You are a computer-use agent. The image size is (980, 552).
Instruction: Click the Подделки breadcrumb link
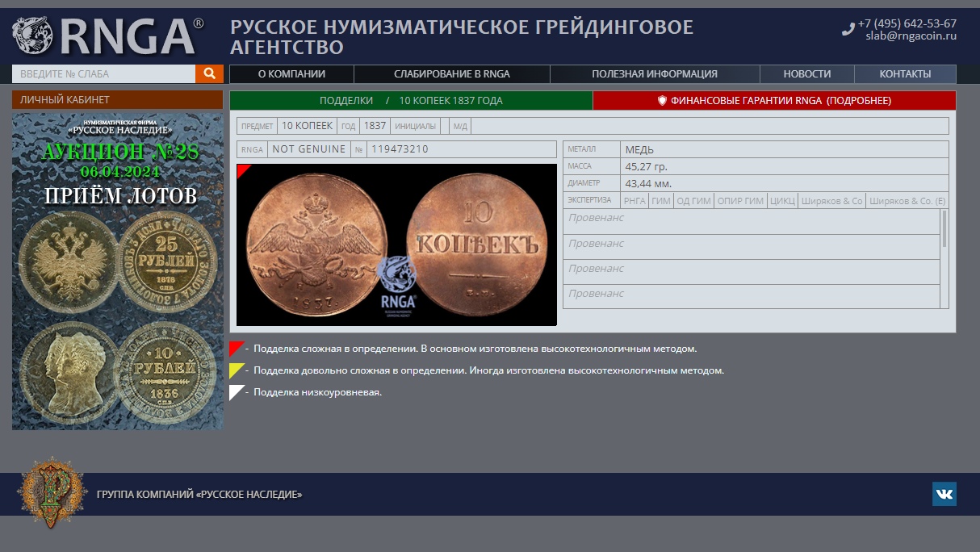[346, 101]
